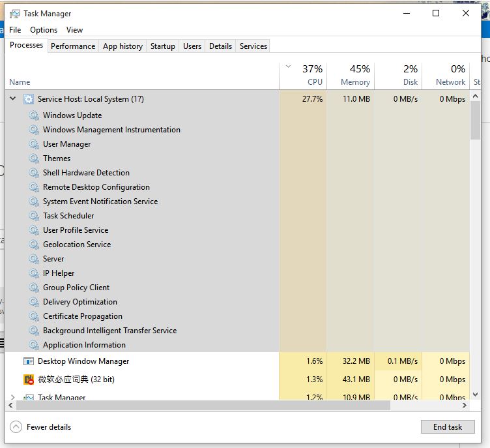
Task: Switch to the Services tab
Action: click(x=253, y=46)
